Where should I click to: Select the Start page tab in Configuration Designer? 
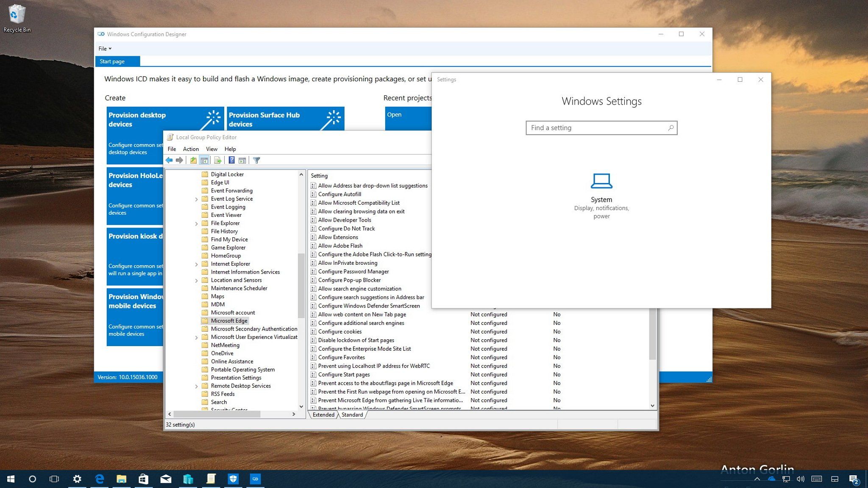point(117,61)
